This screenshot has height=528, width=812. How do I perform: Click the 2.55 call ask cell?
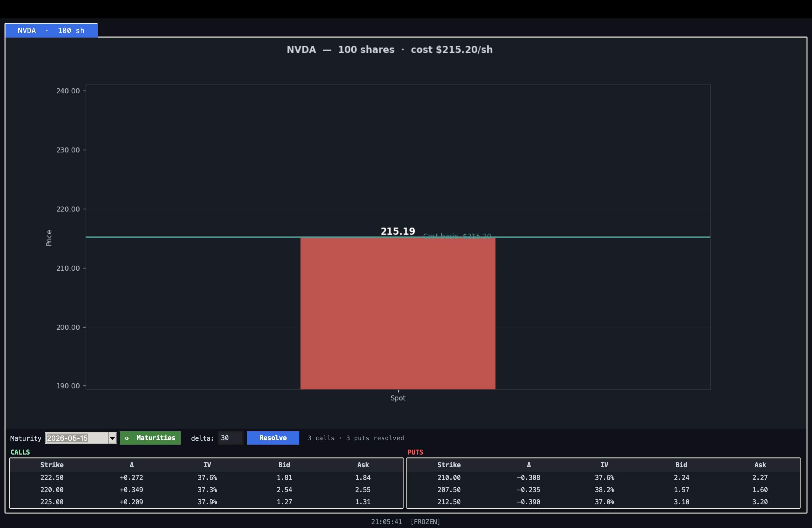(363, 490)
